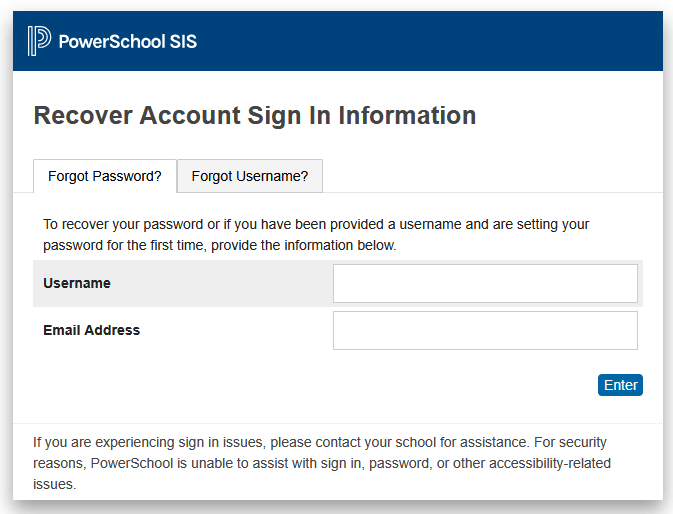Click blank tab strip right of Forgot Username?
This screenshot has height=514, width=673.
[x=490, y=176]
